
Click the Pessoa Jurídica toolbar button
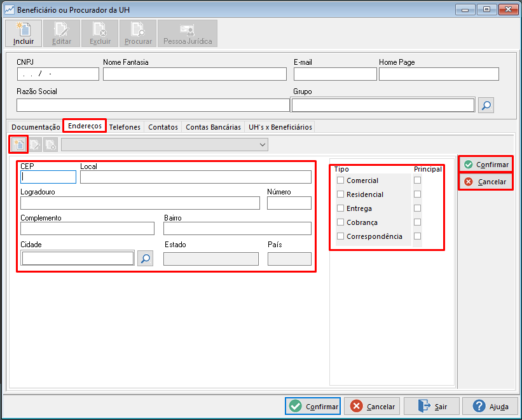click(x=188, y=33)
